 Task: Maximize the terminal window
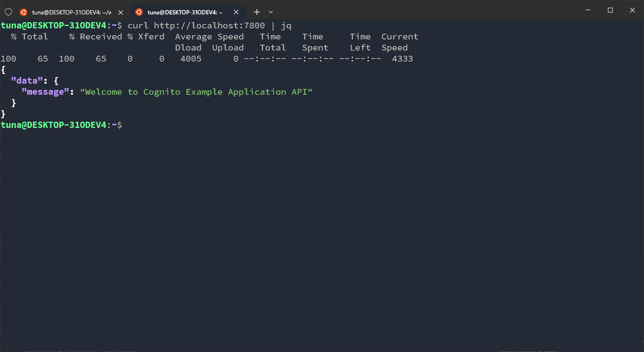coord(610,10)
